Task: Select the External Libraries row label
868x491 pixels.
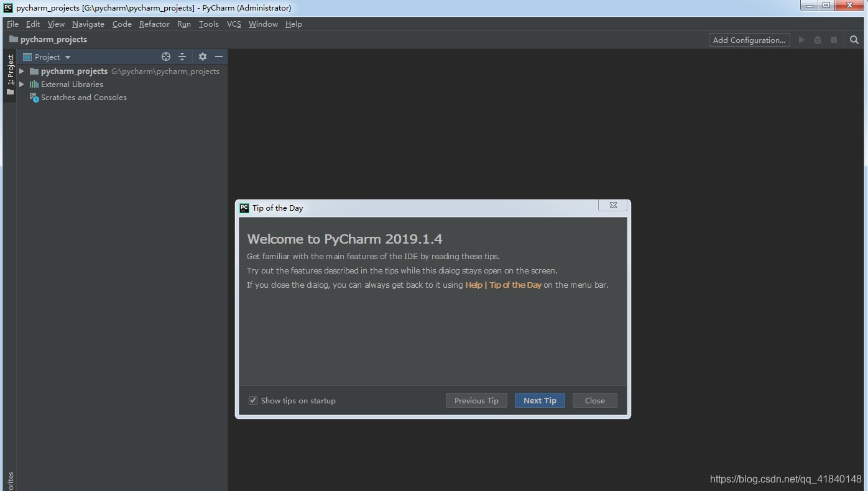Action: [72, 85]
